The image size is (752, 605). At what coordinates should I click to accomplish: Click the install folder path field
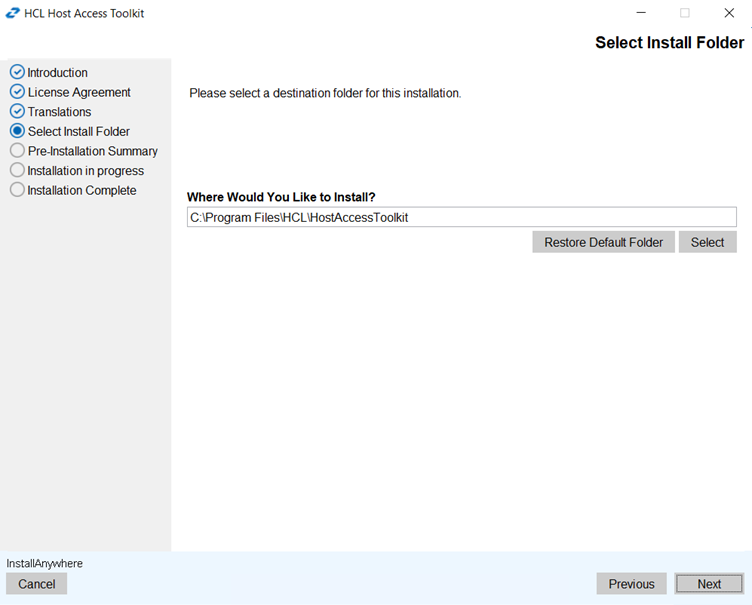(461, 217)
